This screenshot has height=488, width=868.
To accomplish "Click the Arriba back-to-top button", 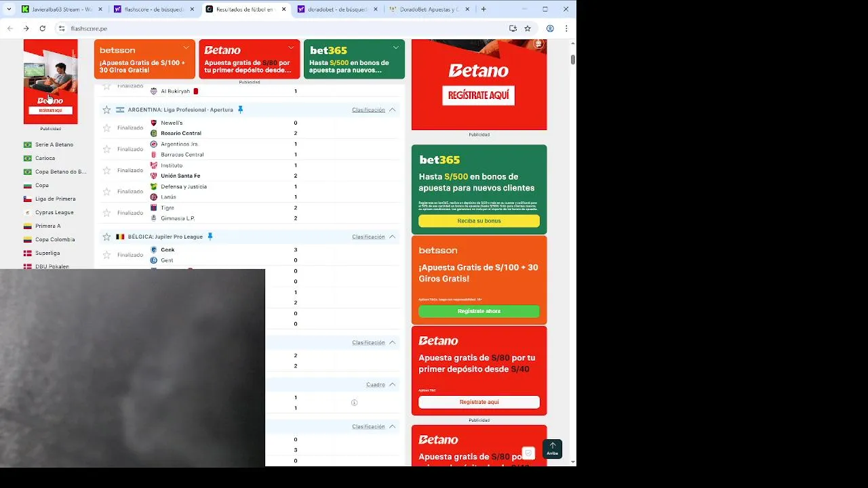I will pyautogui.click(x=552, y=449).
